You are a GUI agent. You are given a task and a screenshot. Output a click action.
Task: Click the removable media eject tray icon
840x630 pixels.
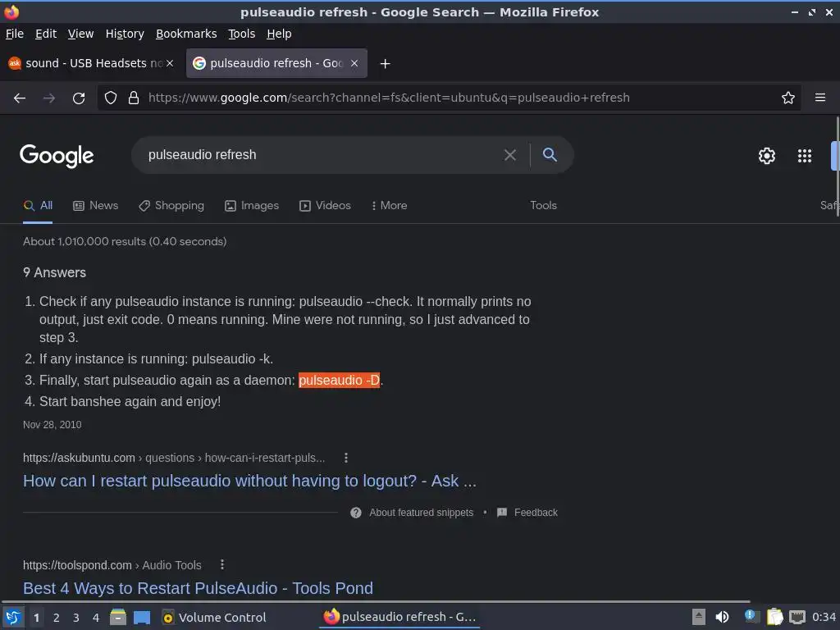[699, 617]
